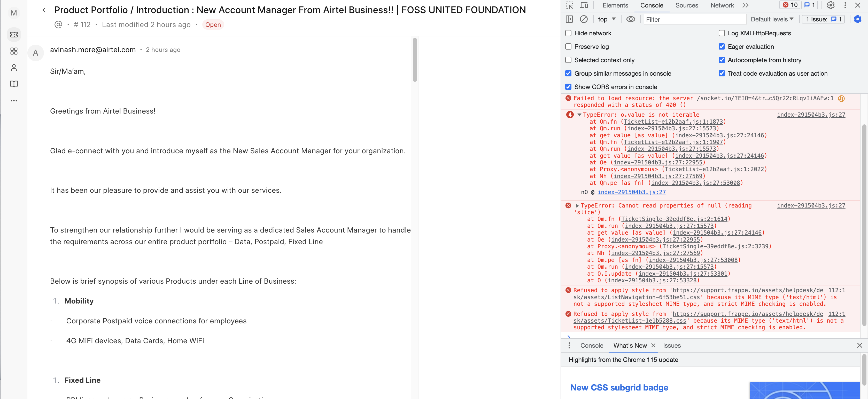Open the New CSS subgrid badge link
This screenshot has height=399, width=868.
[x=619, y=388]
